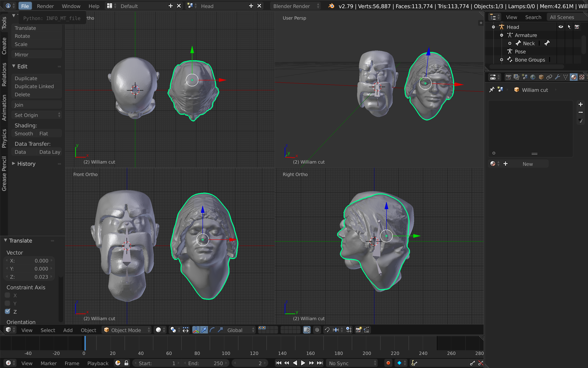This screenshot has height=368, width=588.
Task: Click the Pose icon in the outliner
Action: (510, 51)
